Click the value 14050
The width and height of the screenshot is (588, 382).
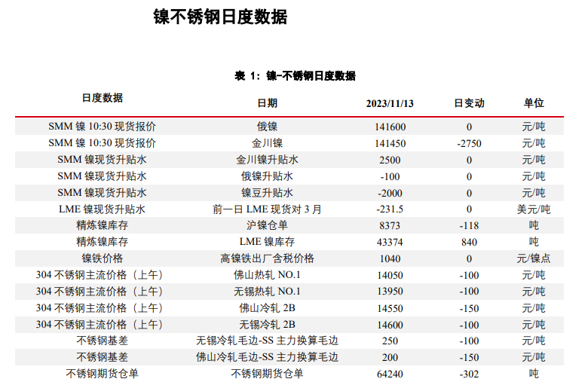390,275
